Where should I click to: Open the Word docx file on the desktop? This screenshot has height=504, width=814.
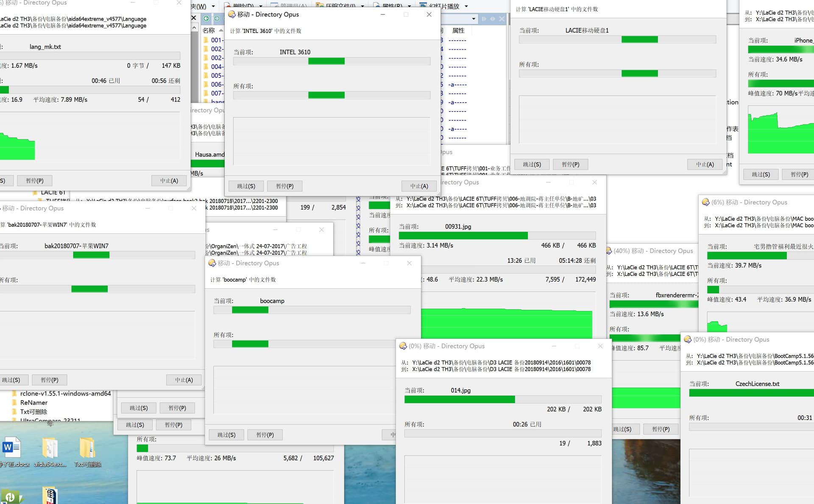click(x=12, y=448)
